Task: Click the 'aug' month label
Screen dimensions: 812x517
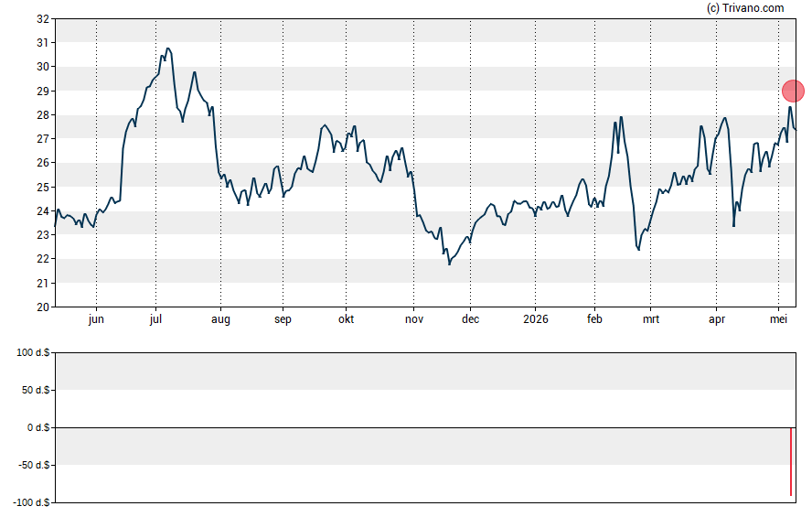Action: tap(220, 319)
